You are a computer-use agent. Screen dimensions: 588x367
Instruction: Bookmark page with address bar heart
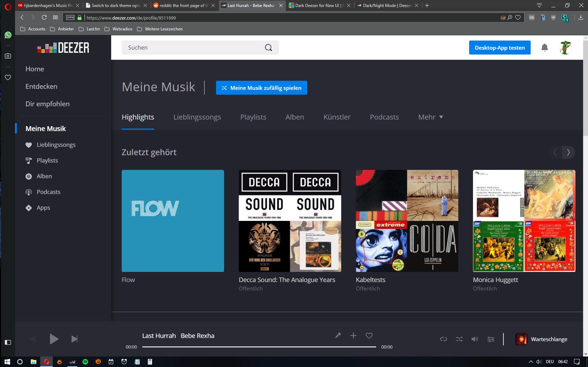[x=518, y=17]
